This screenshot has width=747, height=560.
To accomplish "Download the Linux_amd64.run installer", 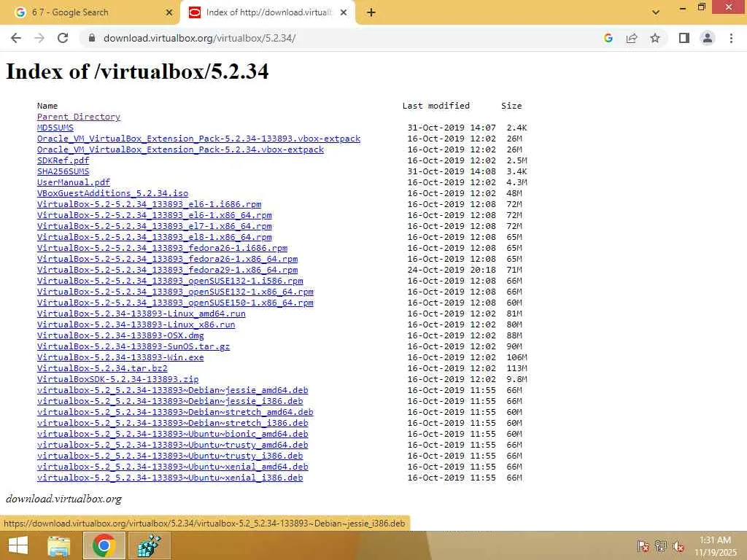I will tap(142, 314).
